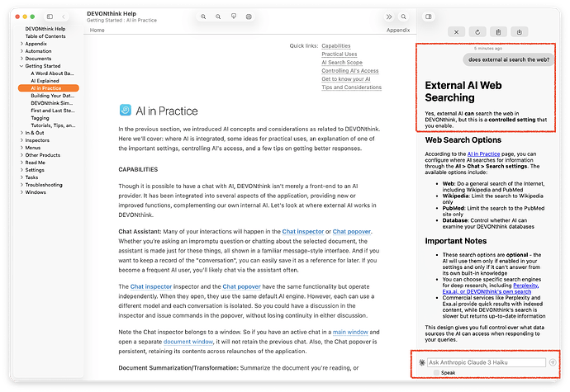Click the zoom in magnifier icon
The image size is (570, 392).
click(203, 17)
